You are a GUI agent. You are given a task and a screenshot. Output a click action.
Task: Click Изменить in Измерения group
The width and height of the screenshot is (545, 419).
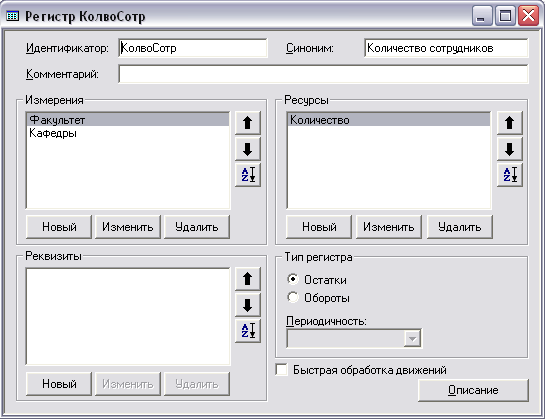click(128, 227)
